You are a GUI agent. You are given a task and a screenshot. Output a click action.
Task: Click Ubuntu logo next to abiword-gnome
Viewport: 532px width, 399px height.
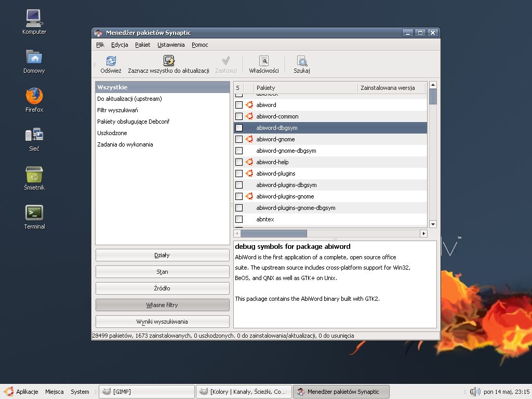[249, 139]
